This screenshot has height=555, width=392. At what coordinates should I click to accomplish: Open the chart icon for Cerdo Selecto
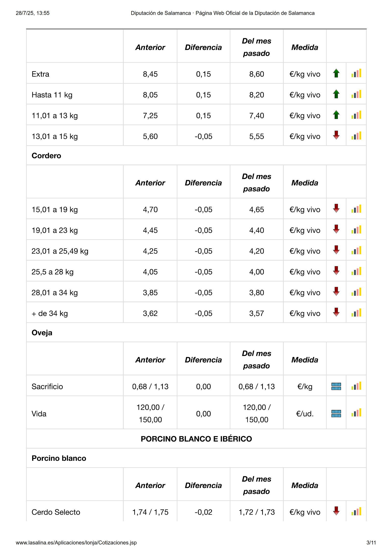[356, 512]
